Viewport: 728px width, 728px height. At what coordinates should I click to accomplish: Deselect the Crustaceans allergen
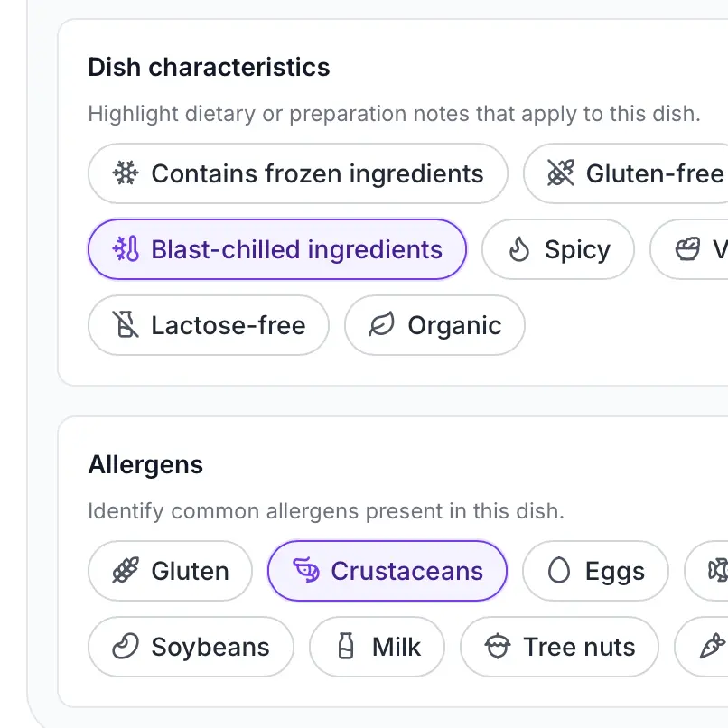pyautogui.click(x=387, y=571)
